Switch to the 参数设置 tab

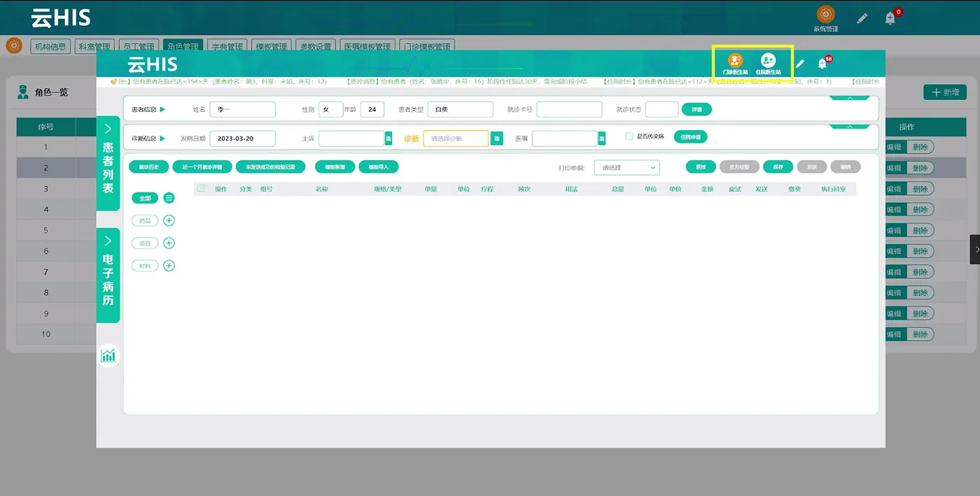coord(315,46)
